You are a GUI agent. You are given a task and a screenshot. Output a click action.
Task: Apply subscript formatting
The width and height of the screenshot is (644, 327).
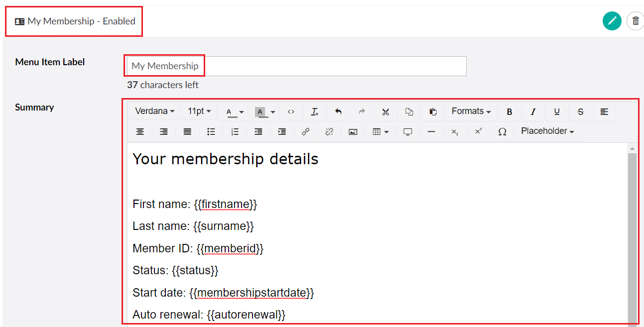point(455,131)
